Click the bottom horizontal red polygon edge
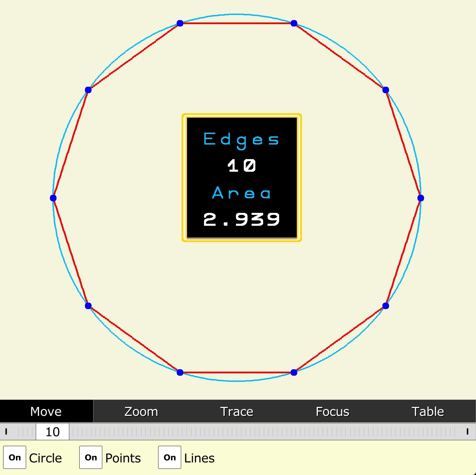Image resolution: width=476 pixels, height=475 pixels. (237, 372)
